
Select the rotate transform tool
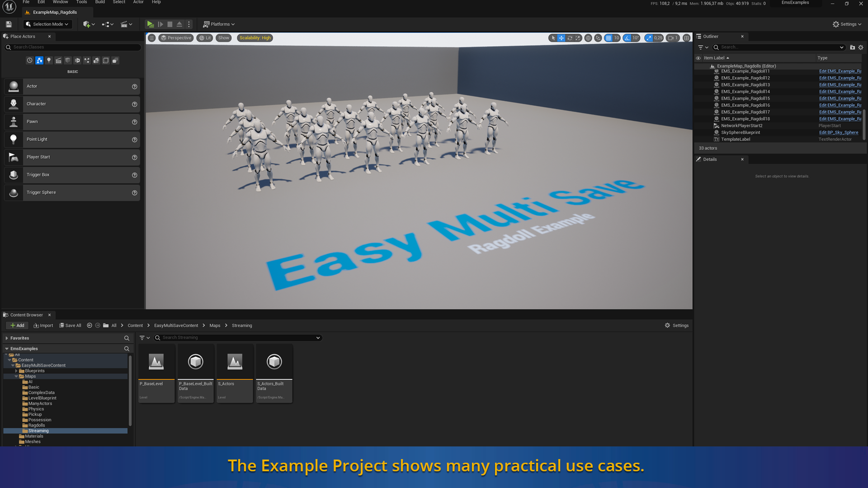570,38
